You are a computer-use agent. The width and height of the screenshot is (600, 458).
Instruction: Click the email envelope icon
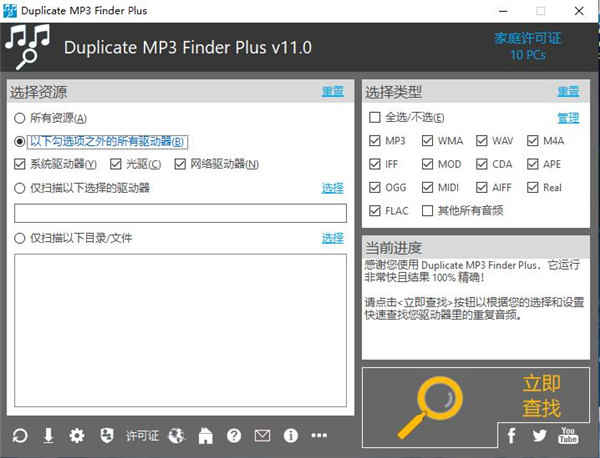click(262, 435)
